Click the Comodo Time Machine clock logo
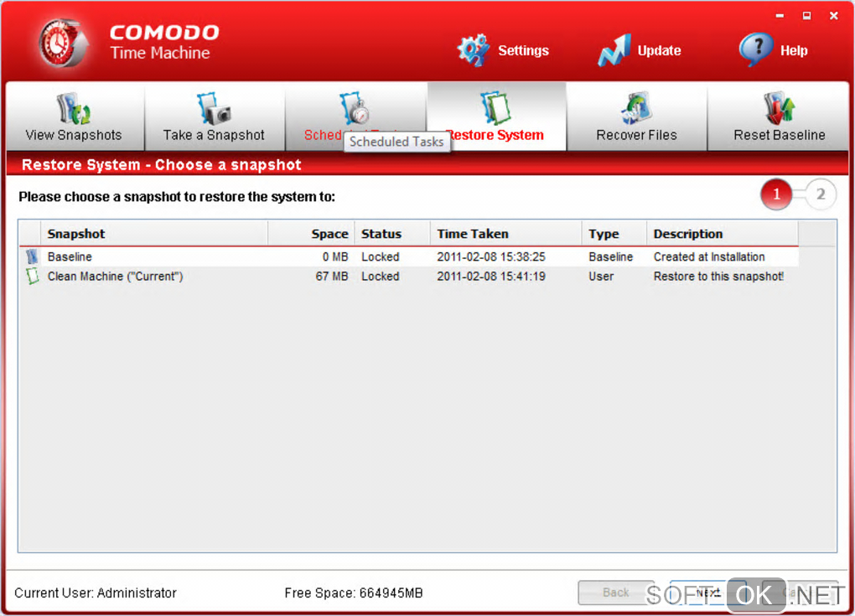855x616 pixels. click(63, 44)
